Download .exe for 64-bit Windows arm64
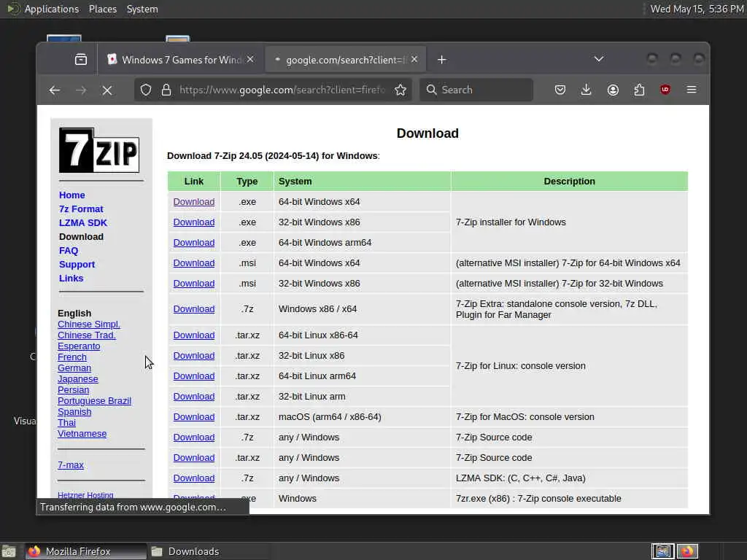The image size is (747, 560). pyautogui.click(x=194, y=243)
